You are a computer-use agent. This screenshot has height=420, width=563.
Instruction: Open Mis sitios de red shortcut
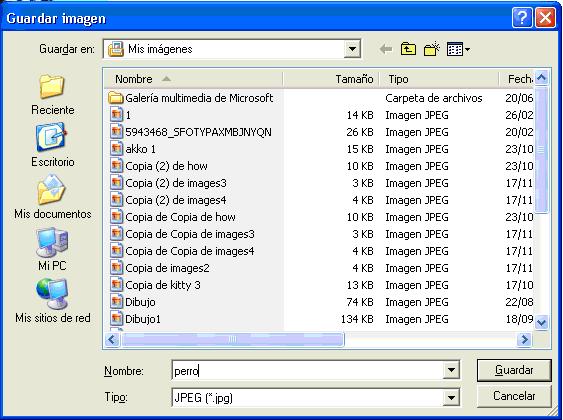click(x=52, y=301)
